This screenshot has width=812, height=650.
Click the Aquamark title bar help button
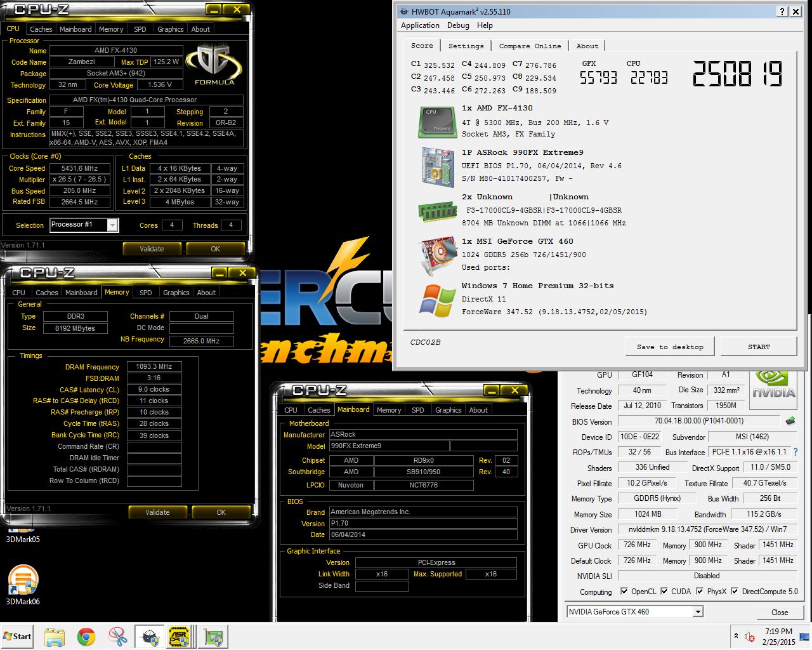tap(782, 11)
